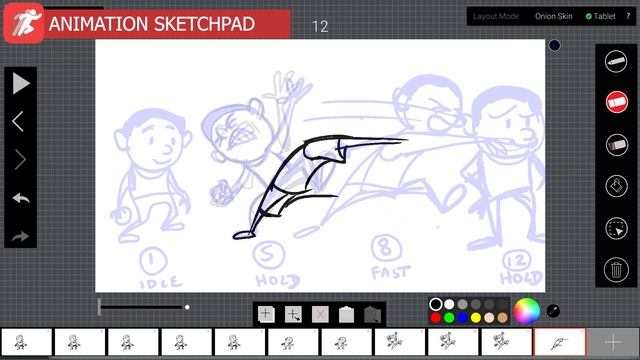This screenshot has width=640, height=360.
Task: Play the animation
Action: pyautogui.click(x=21, y=83)
